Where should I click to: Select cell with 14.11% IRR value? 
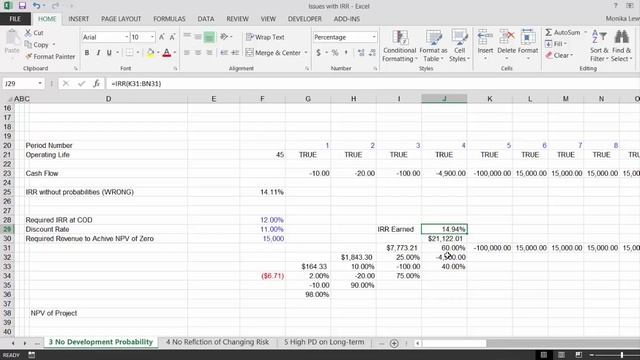click(262, 192)
